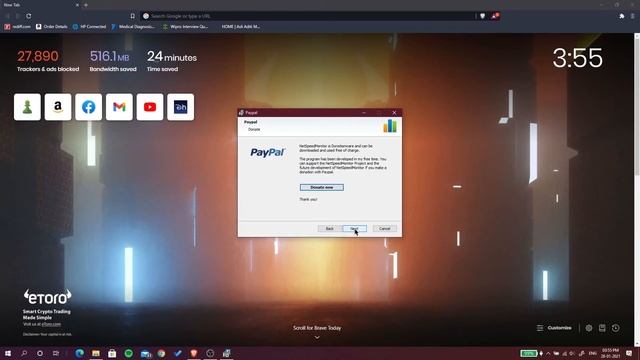Open the Brave Shields icon
This screenshot has height=360, width=640.
[482, 16]
